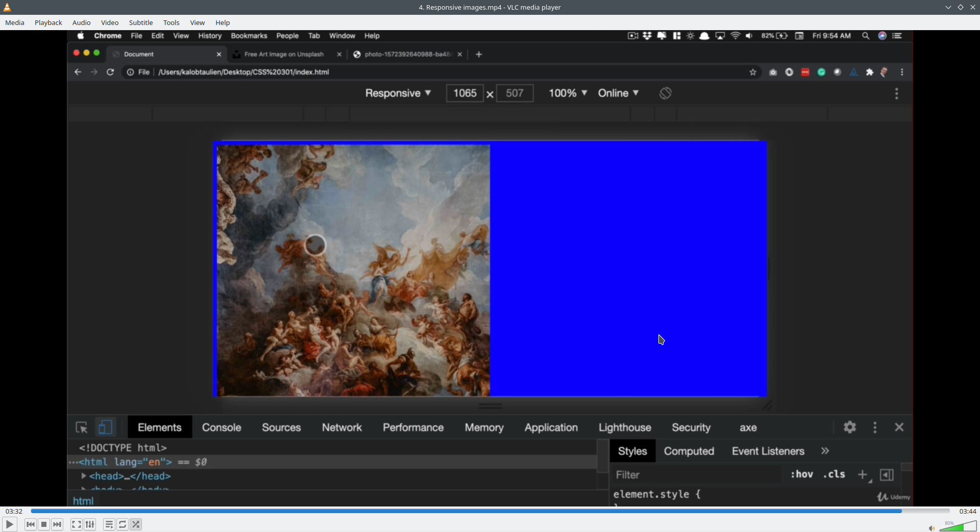The width and height of the screenshot is (980, 532).
Task: Skip to next media in VLC
Action: point(57,524)
